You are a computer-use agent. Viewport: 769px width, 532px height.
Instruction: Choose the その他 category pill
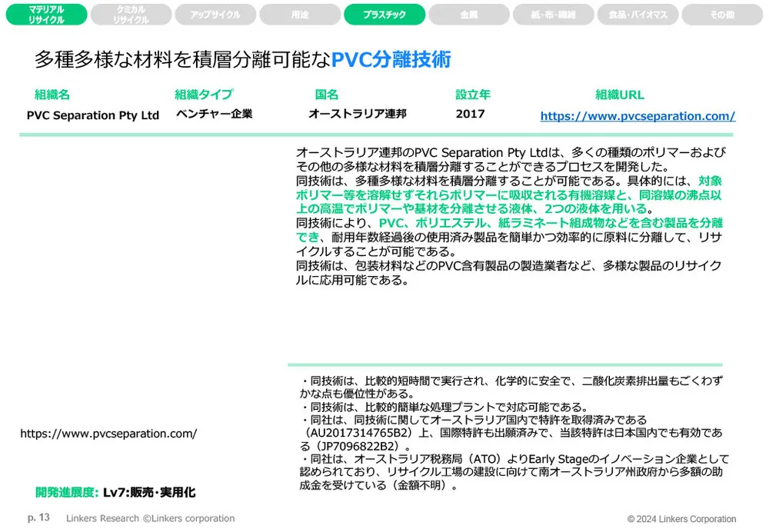(x=723, y=13)
